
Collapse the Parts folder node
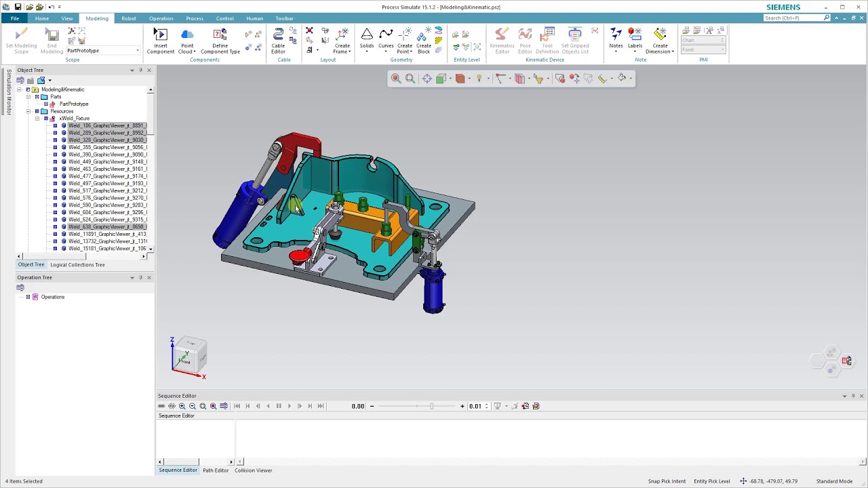point(28,97)
